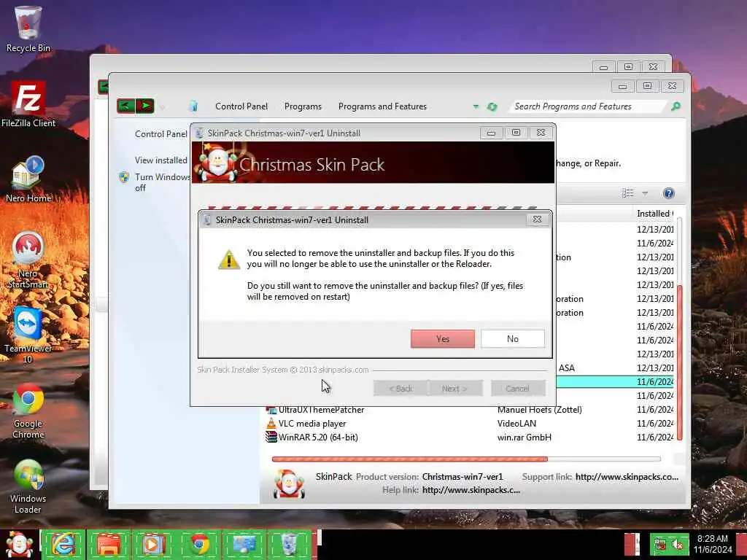Click the Cancel button in installer
This screenshot has height=560, width=747.
pyautogui.click(x=517, y=388)
